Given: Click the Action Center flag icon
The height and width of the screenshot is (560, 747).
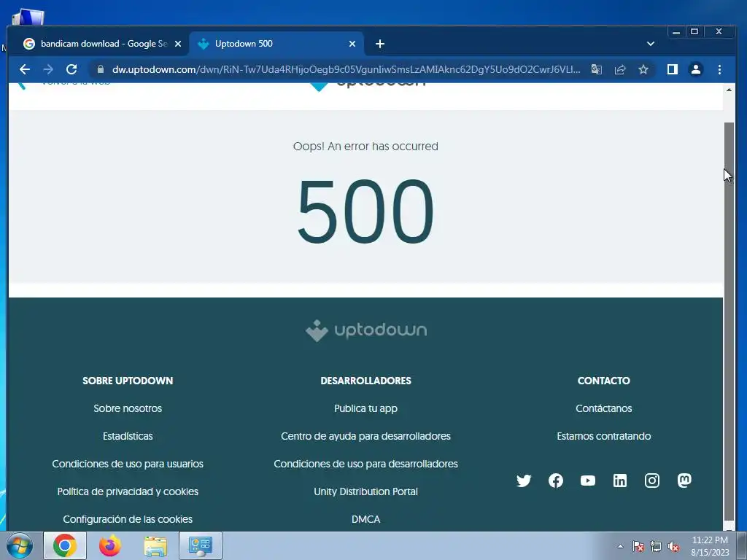Looking at the screenshot, I should tap(638, 546).
